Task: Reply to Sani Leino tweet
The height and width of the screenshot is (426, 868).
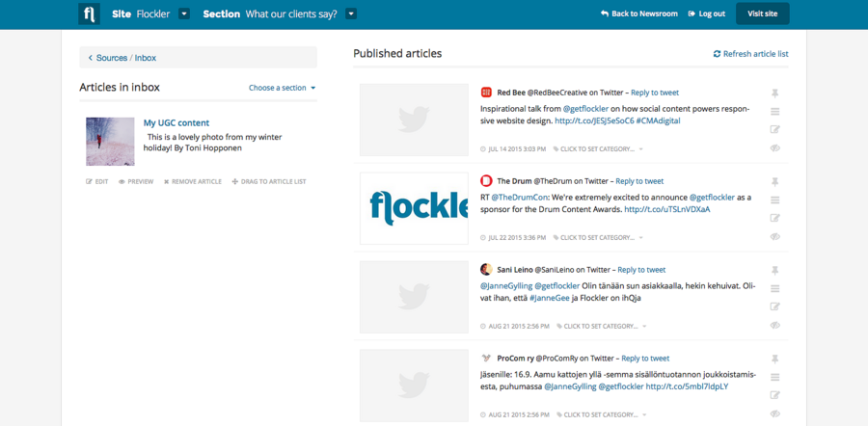Action: coord(641,270)
